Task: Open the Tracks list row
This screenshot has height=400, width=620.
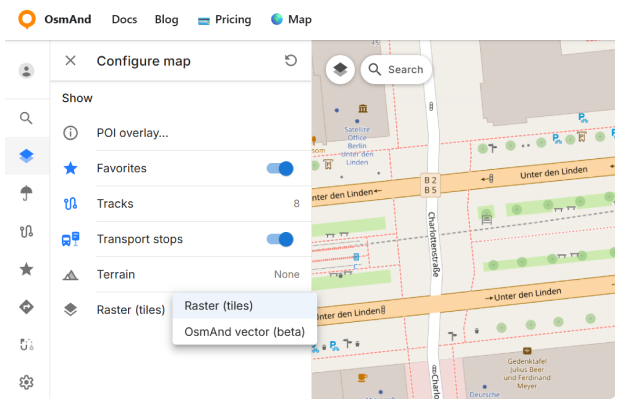Action: coord(181,204)
